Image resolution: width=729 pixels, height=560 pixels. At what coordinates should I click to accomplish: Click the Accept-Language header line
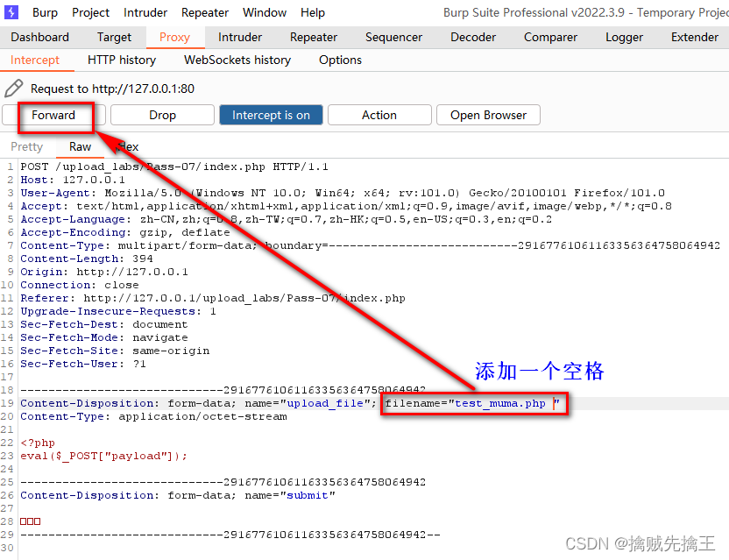click(x=286, y=219)
